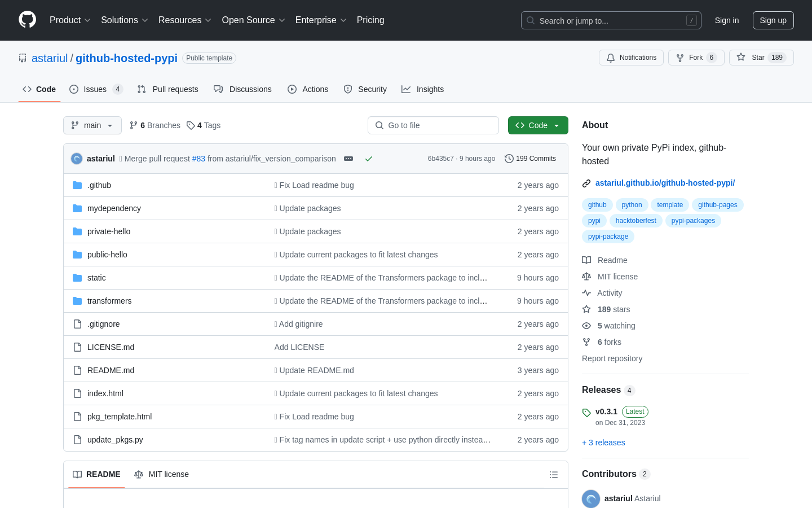
Task: Open the index.html file
Action: pos(105,393)
